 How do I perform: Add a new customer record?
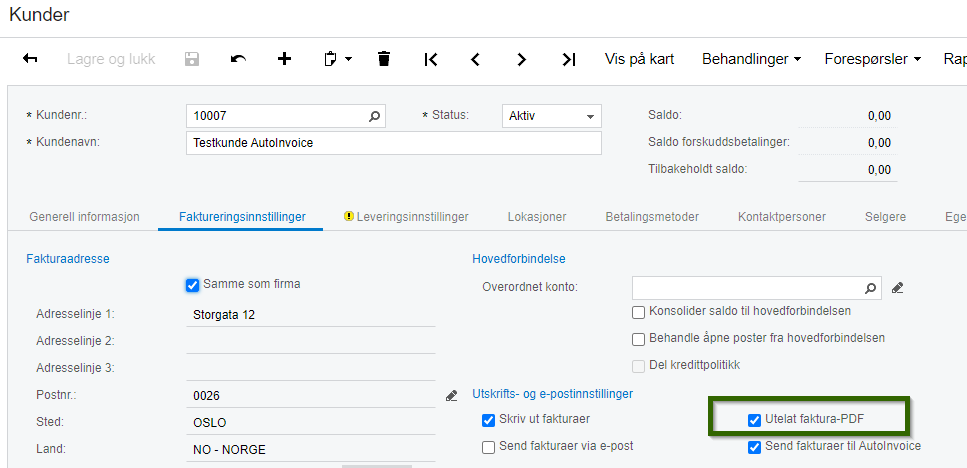[284, 59]
